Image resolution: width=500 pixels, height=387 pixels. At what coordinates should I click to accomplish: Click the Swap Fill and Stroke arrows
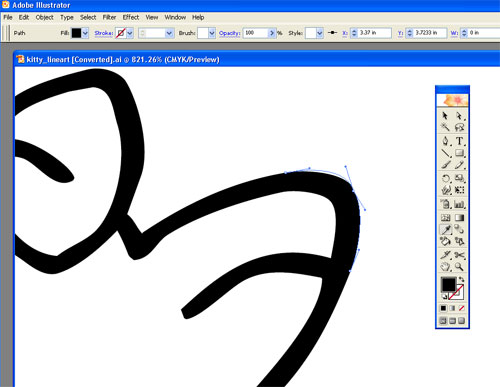(x=461, y=279)
